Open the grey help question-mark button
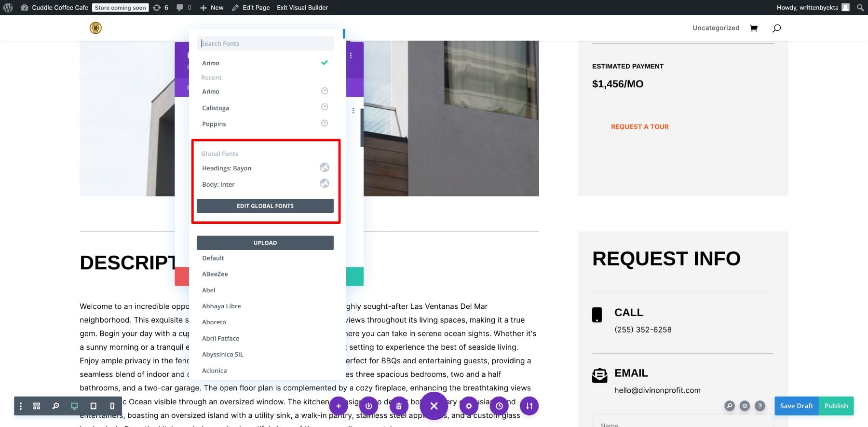The width and height of the screenshot is (868, 427). (760, 406)
